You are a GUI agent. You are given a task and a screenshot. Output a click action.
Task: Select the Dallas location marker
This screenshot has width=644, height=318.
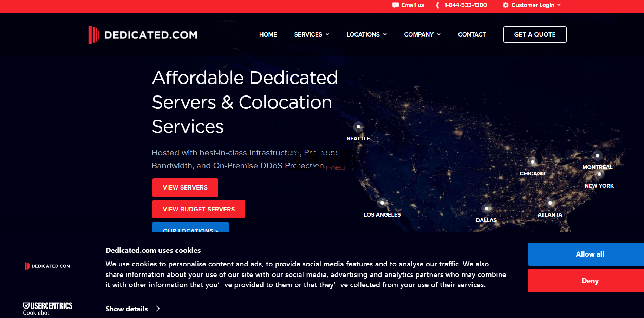click(x=486, y=208)
